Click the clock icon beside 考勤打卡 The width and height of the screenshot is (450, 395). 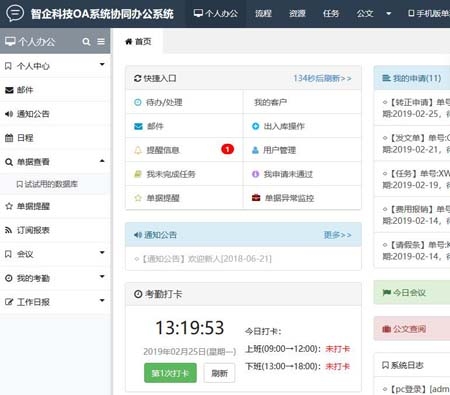click(138, 294)
